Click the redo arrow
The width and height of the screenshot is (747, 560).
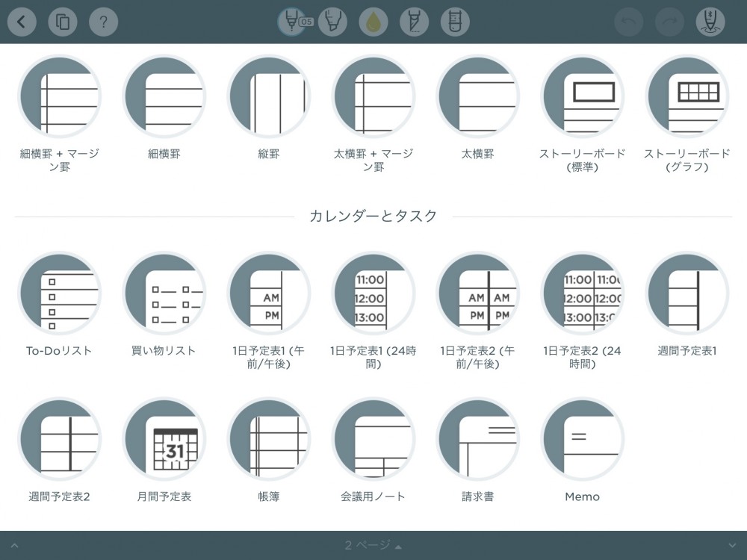(x=669, y=22)
